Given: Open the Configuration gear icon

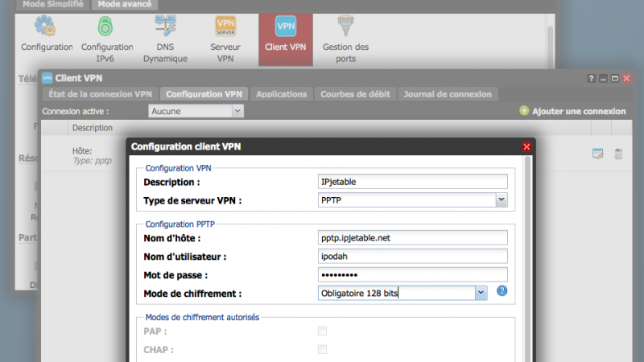Looking at the screenshot, I should pyautogui.click(x=46, y=27).
